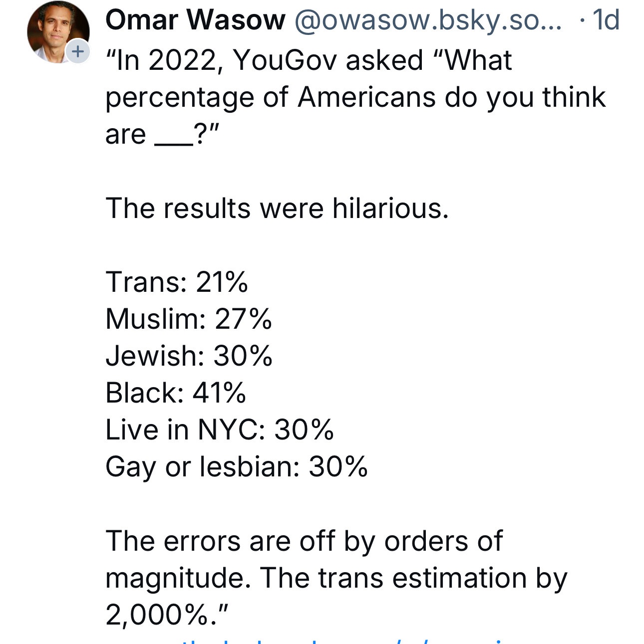This screenshot has width=644, height=644.
Task: Tap the fill-in-the-blank line "are ___?"
Action: coord(162,134)
